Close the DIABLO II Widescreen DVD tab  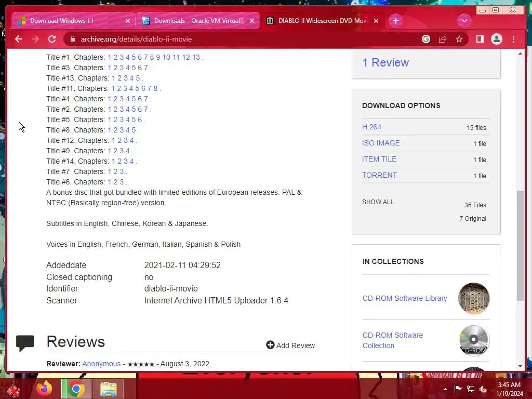tap(376, 21)
